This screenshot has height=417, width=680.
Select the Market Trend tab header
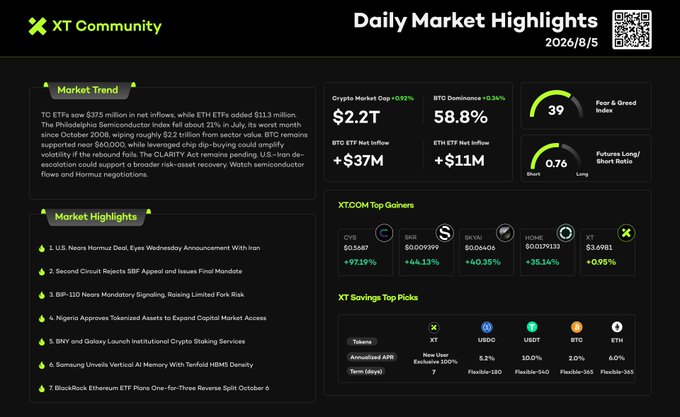coord(88,90)
